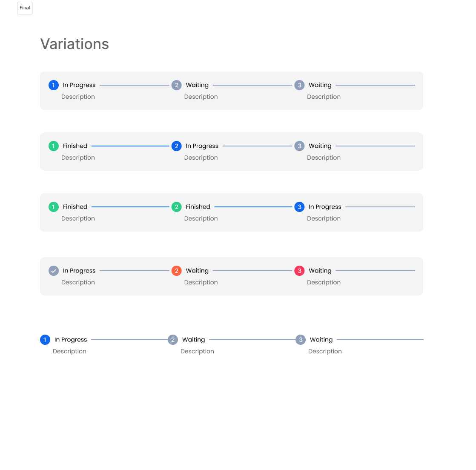Viewport: 476px width, 470px height.
Task: Click the In Progress label in last stepper
Action: pyautogui.click(x=70, y=340)
